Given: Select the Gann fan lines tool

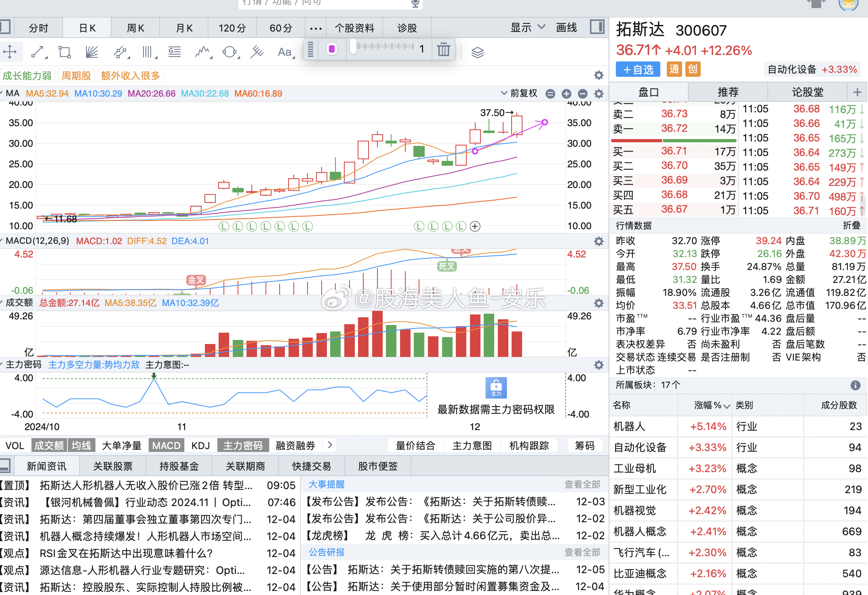Looking at the screenshot, I should coord(92,52).
